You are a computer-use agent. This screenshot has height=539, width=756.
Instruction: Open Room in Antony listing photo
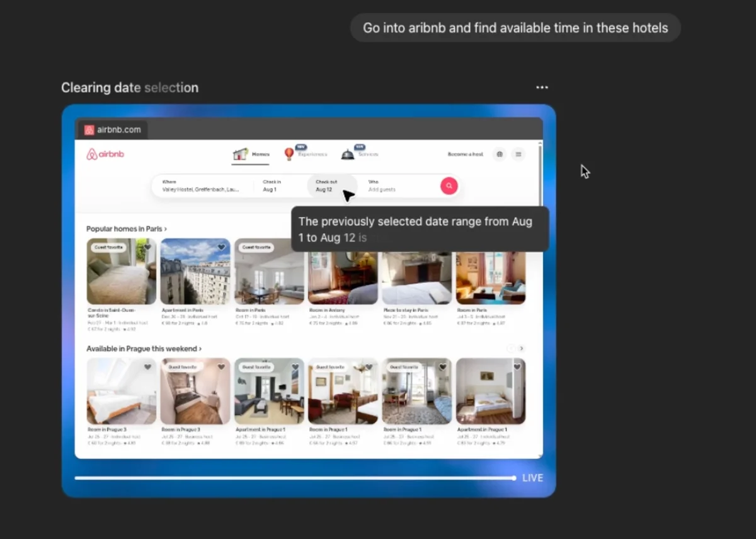pos(343,279)
